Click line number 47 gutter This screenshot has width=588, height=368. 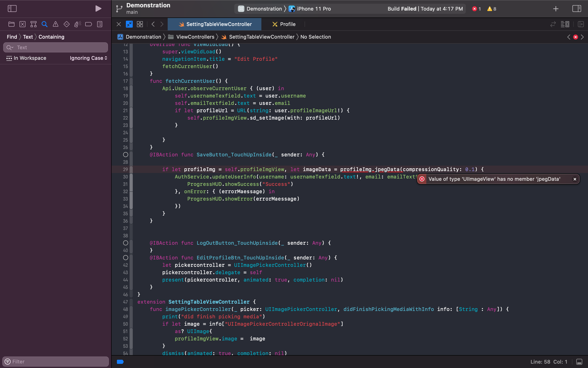[125, 302]
